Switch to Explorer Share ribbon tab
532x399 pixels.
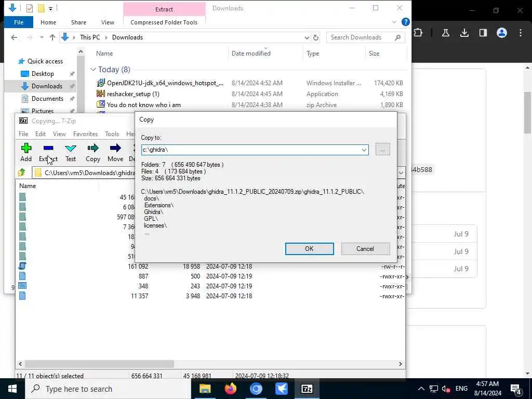78,22
